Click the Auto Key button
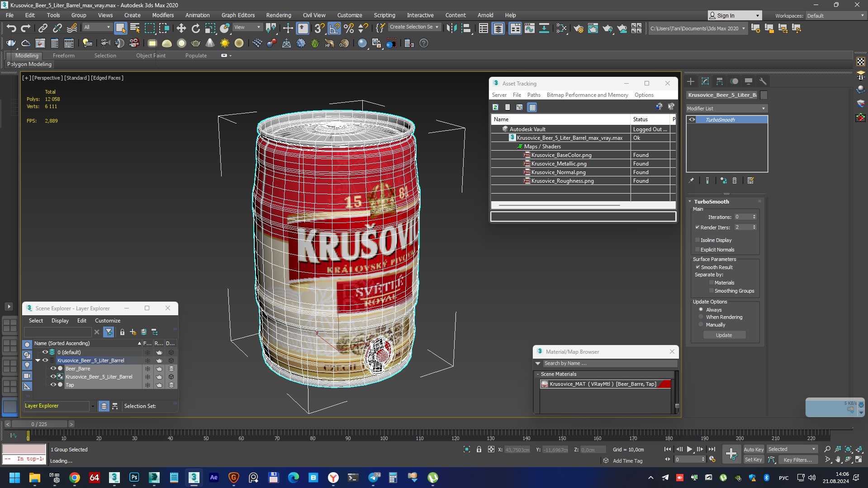This screenshot has height=488, width=868. pyautogui.click(x=754, y=450)
